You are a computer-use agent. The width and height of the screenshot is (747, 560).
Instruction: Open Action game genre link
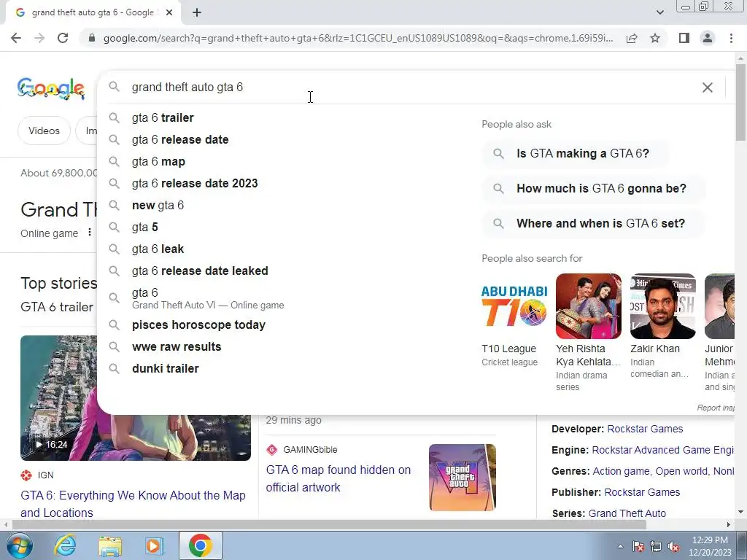622,471
